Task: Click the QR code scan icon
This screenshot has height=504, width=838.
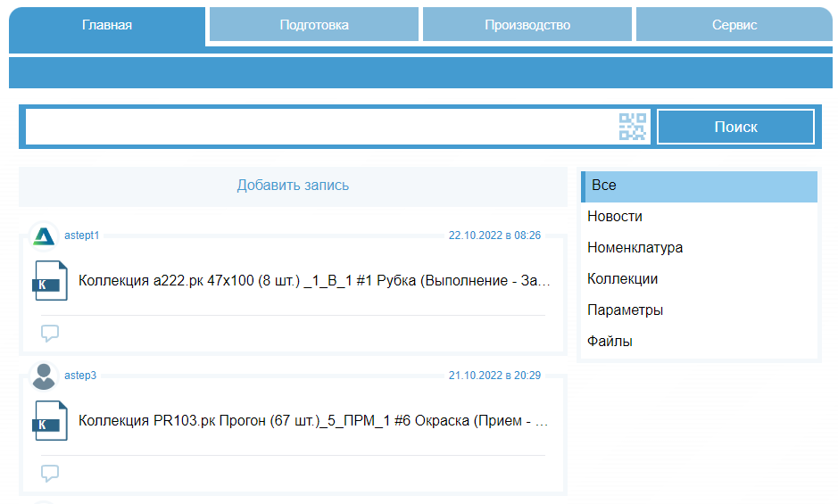Action: coord(633,128)
